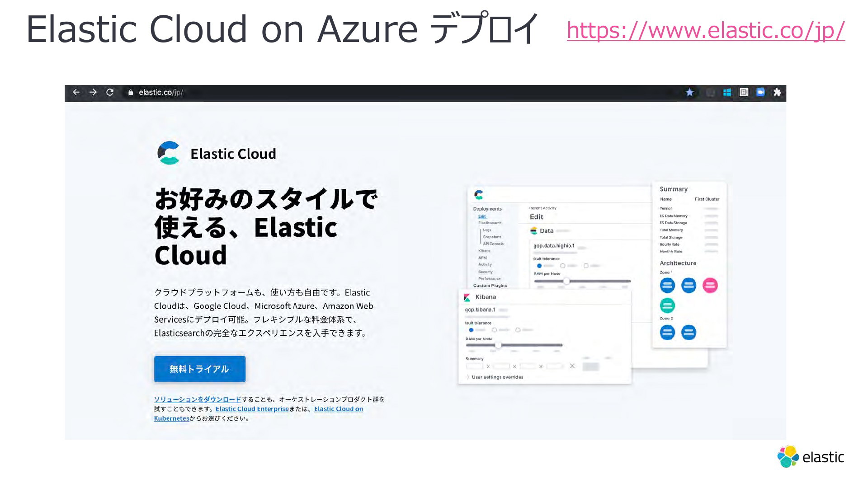Click the gcp.data.highio.1 label
868x488 pixels.
[554, 246]
